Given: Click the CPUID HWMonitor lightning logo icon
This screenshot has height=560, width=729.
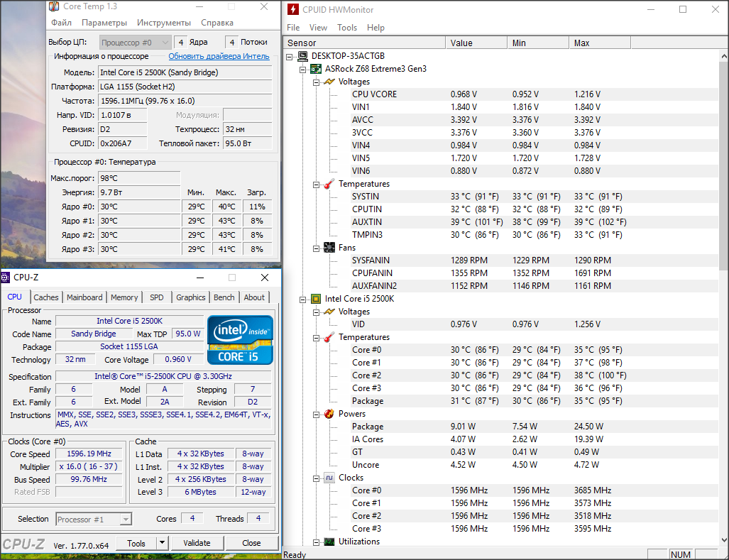Looking at the screenshot, I should point(293,9).
